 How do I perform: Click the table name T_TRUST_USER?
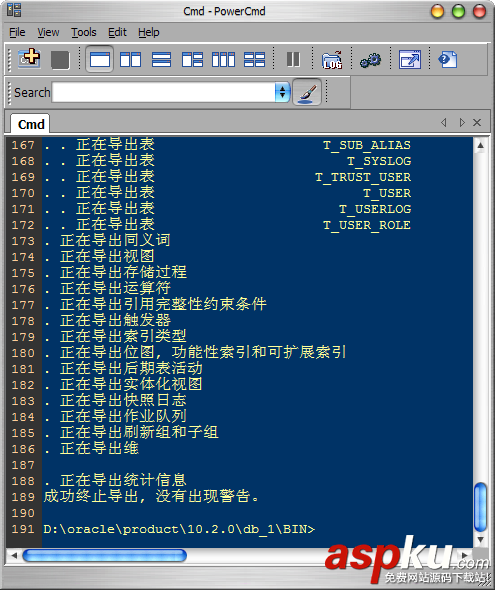pos(363,177)
